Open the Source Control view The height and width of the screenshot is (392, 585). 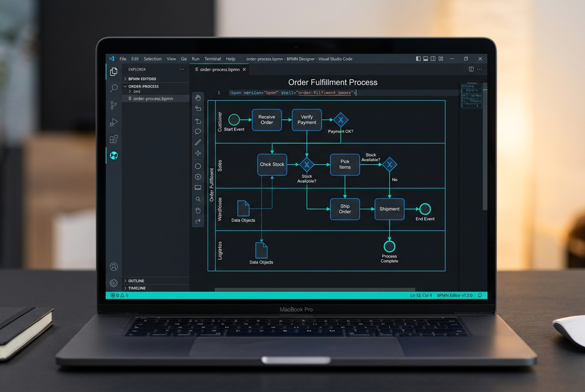114,105
